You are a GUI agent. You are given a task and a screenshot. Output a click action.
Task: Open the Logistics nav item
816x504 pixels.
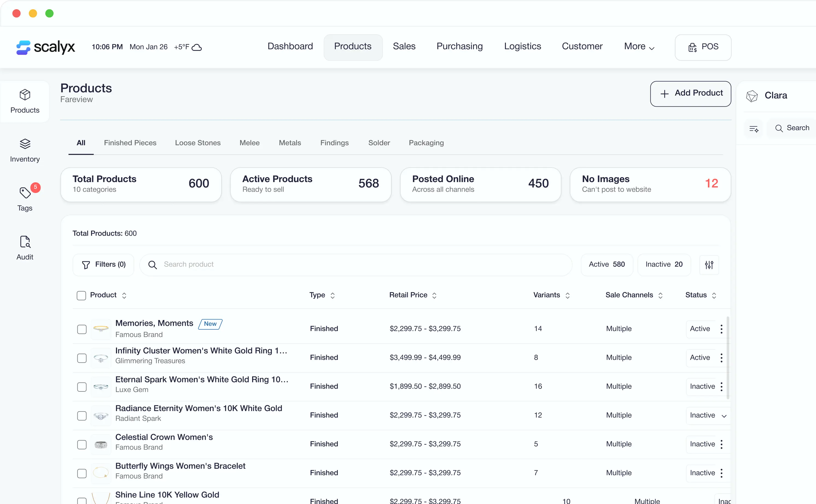coord(522,46)
